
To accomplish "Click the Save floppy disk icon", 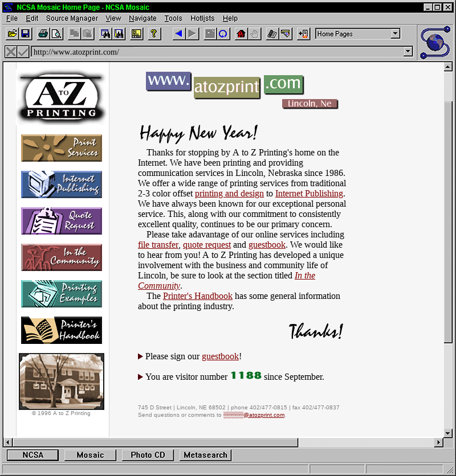I will click(25, 34).
